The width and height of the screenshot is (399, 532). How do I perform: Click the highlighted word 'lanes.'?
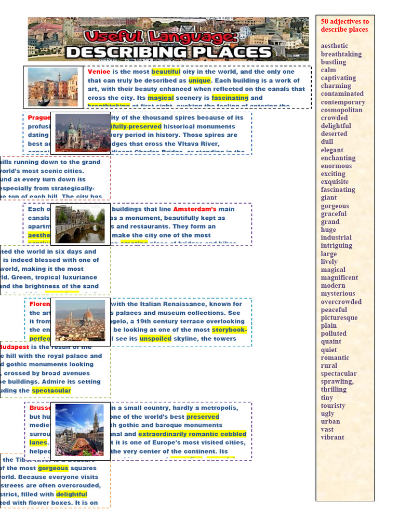(x=39, y=443)
